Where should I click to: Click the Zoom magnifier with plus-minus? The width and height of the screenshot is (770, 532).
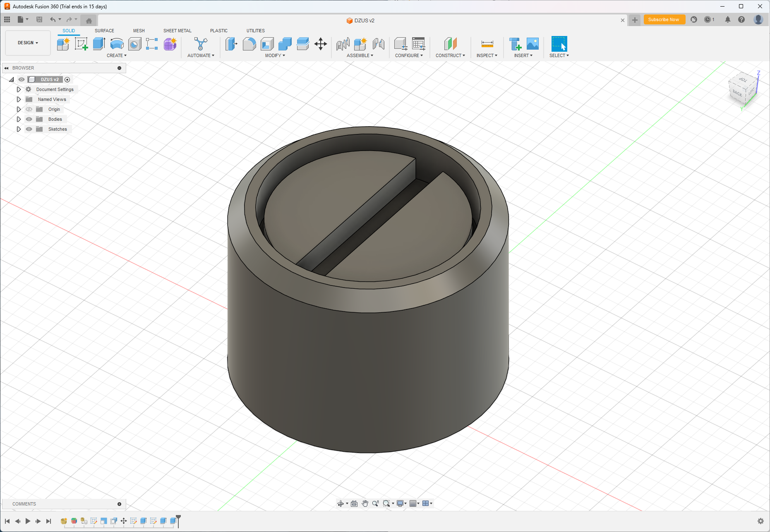point(375,503)
